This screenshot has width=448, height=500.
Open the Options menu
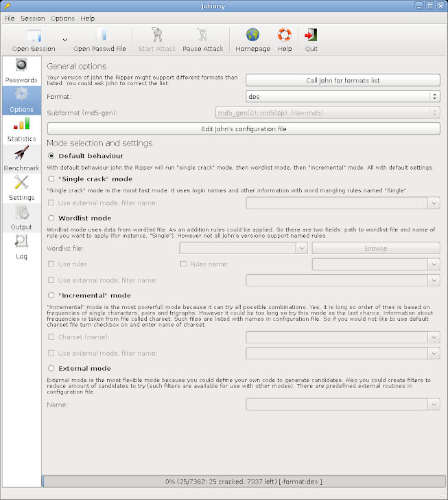tap(62, 19)
